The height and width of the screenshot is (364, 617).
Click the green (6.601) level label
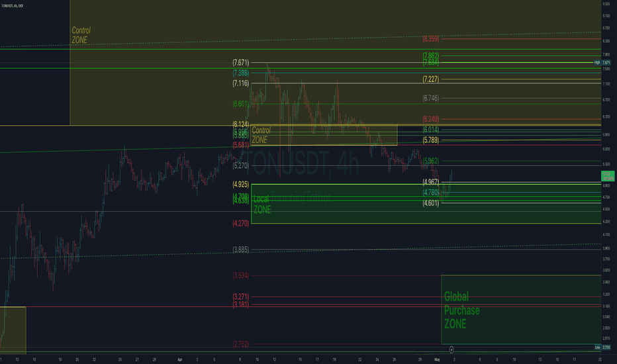[240, 104]
